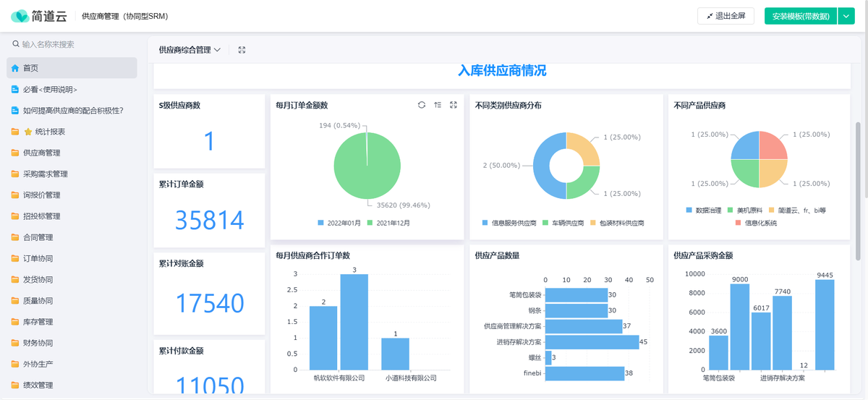
Task: Click the 3600 bar for 笔筒包装袋
Action: (718, 352)
